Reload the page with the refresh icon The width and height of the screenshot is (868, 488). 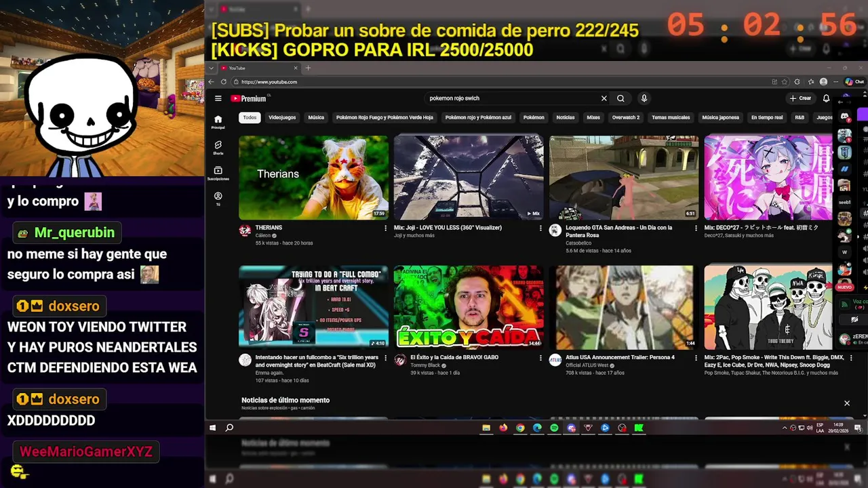pyautogui.click(x=224, y=82)
